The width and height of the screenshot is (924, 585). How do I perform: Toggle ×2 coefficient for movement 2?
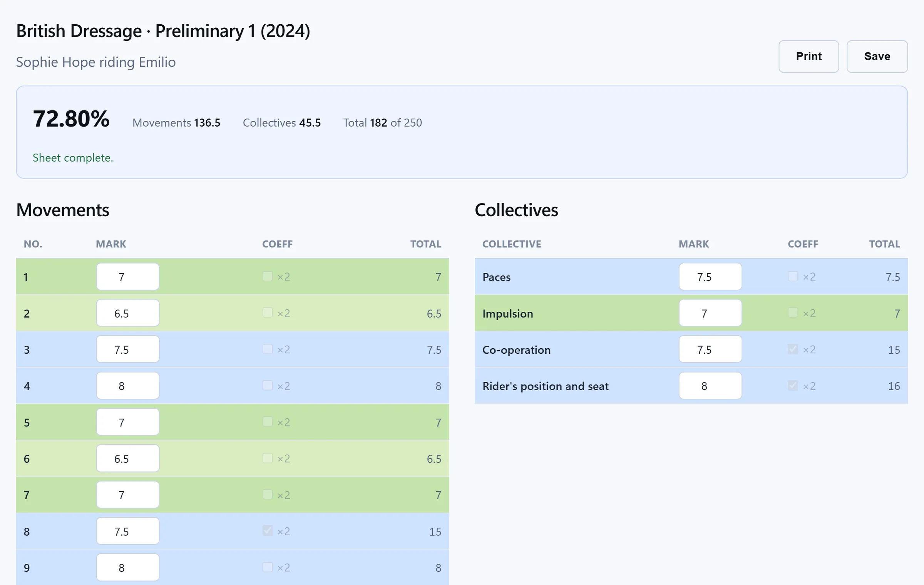pyautogui.click(x=268, y=313)
